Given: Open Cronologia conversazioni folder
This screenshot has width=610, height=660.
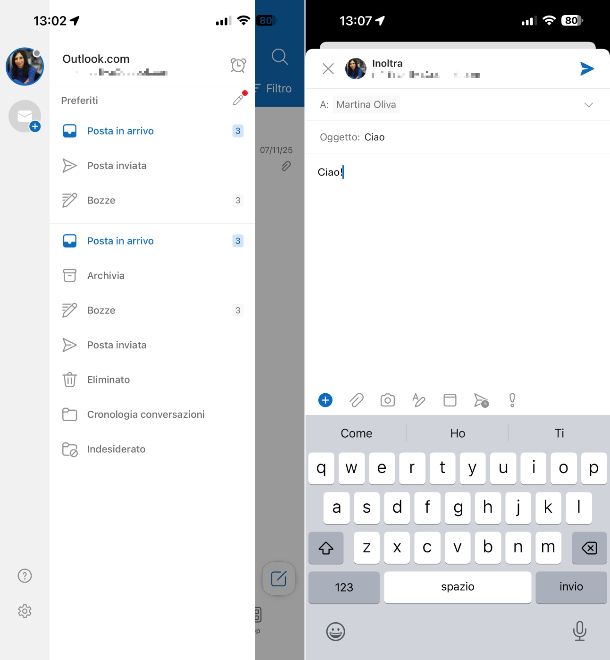Looking at the screenshot, I should point(152,415).
